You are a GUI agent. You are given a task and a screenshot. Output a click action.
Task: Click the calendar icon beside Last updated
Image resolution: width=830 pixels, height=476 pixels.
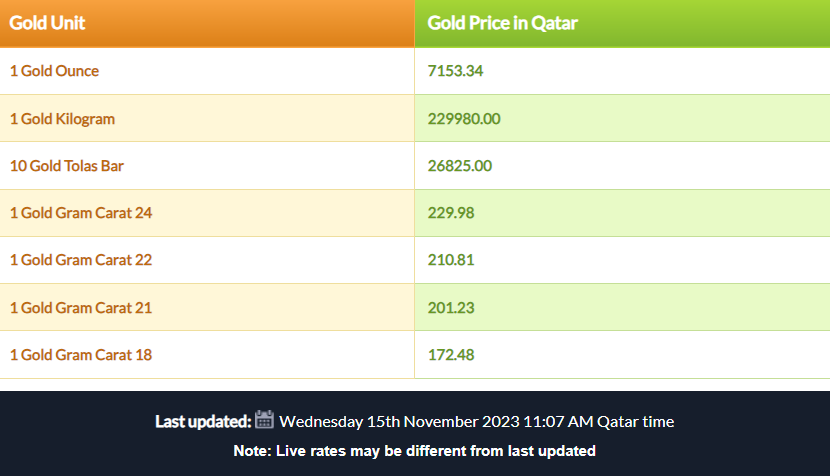pyautogui.click(x=264, y=419)
